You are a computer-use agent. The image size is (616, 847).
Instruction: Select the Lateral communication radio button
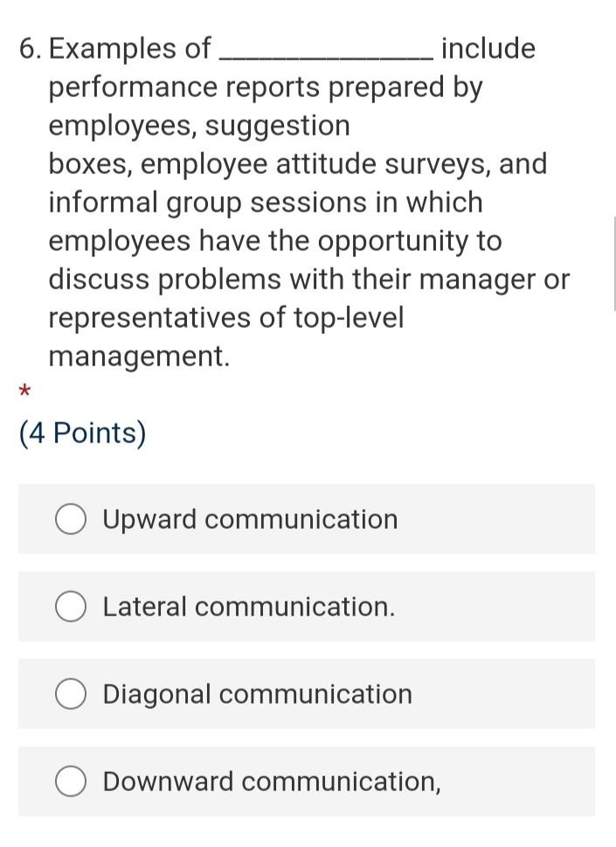pos(71,606)
